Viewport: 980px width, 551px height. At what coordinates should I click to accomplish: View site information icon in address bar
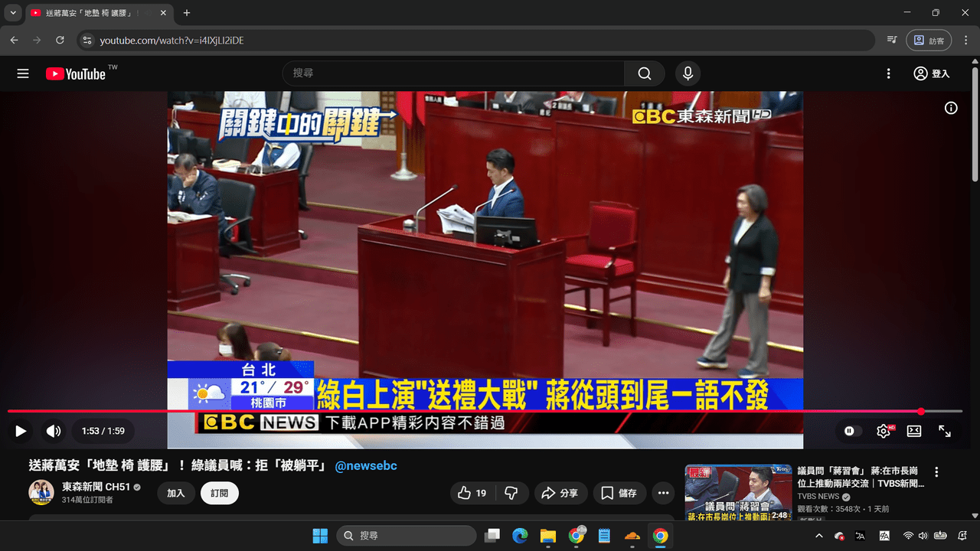pyautogui.click(x=87, y=40)
